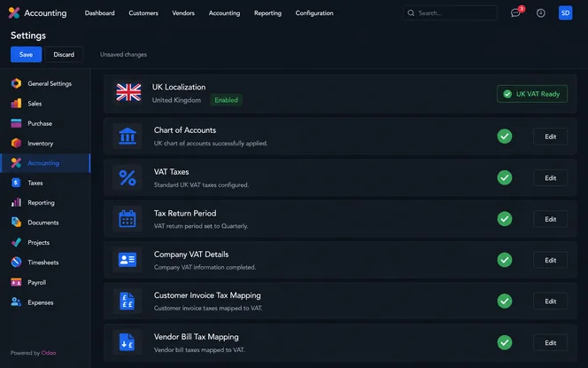Open the Accounting top menu
The width and height of the screenshot is (588, 368).
pos(224,13)
